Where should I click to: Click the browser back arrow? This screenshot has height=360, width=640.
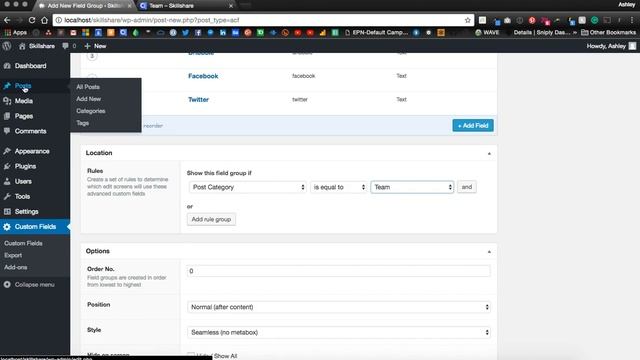click(x=7, y=20)
